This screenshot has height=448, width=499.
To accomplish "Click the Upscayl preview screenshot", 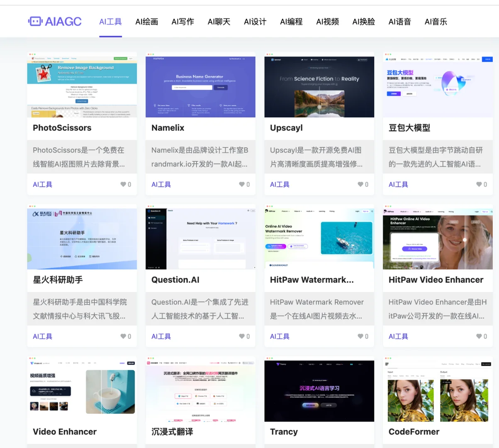I will tap(319, 86).
